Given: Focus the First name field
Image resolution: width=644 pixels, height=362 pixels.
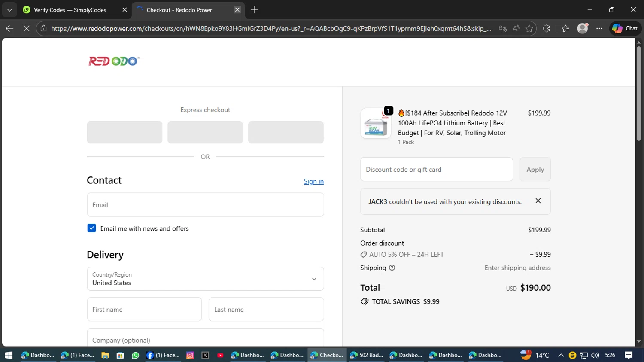Looking at the screenshot, I should pyautogui.click(x=144, y=310).
